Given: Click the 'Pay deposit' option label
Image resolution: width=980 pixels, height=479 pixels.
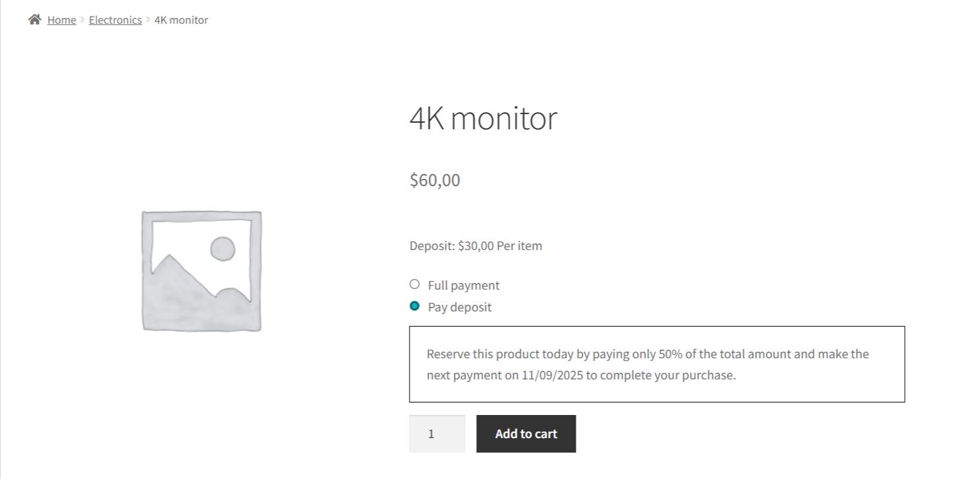Looking at the screenshot, I should (x=460, y=307).
